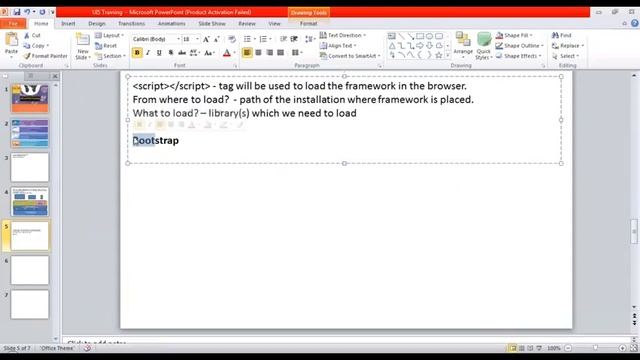Image resolution: width=640 pixels, height=360 pixels.
Task: Decrease font size with shrink font icon
Action: click(217, 39)
